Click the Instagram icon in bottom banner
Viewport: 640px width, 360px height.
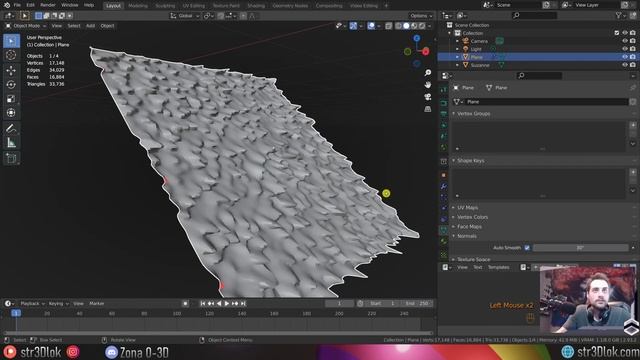tap(73, 352)
